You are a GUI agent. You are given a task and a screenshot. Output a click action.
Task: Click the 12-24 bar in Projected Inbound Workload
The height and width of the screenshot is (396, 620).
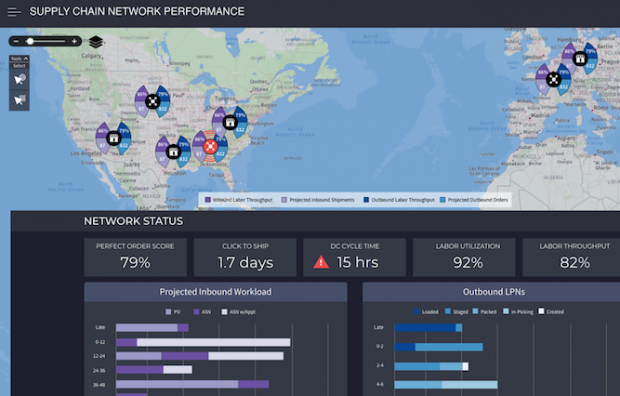tap(200, 356)
